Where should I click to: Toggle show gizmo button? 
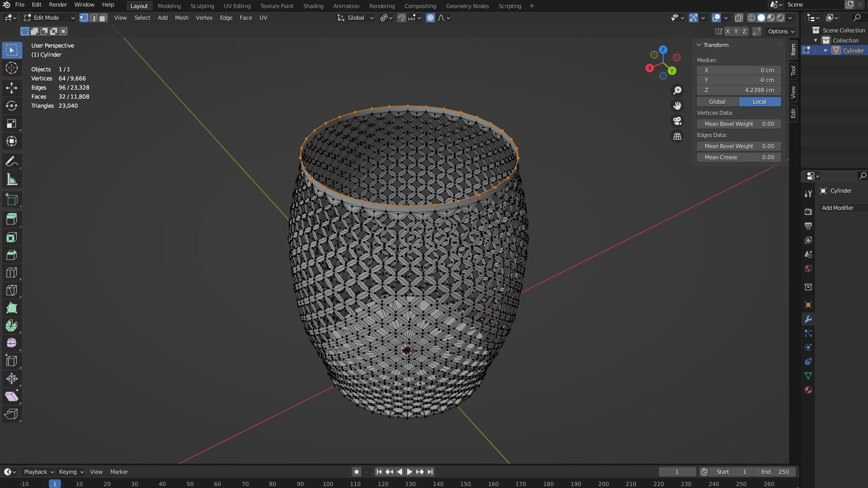pos(693,18)
